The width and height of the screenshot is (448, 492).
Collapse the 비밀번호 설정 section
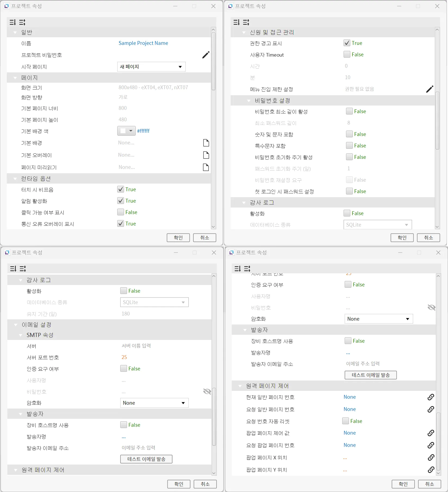tap(249, 101)
